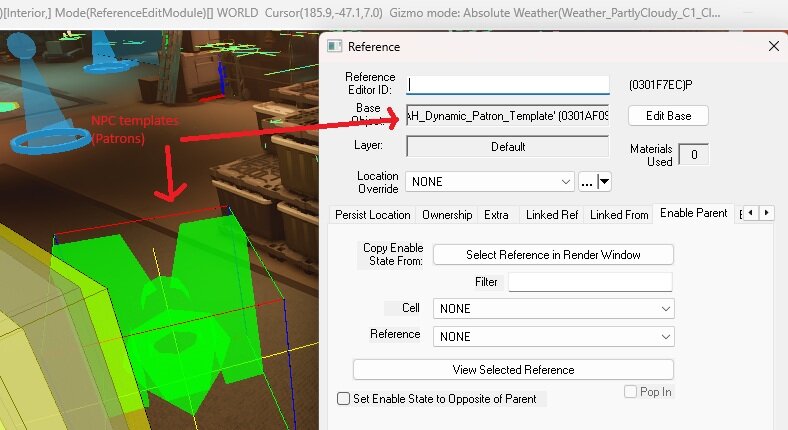Enable Set Enable State to Opposite of Parent

point(345,399)
